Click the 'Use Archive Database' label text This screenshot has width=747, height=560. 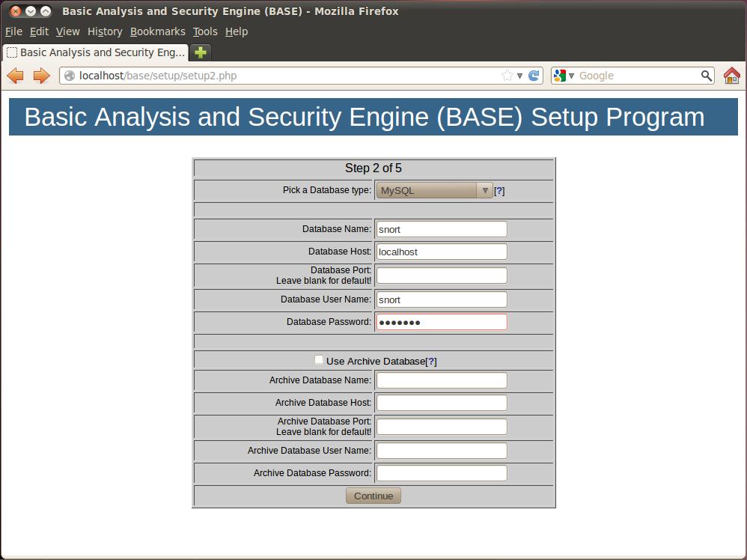click(x=376, y=362)
